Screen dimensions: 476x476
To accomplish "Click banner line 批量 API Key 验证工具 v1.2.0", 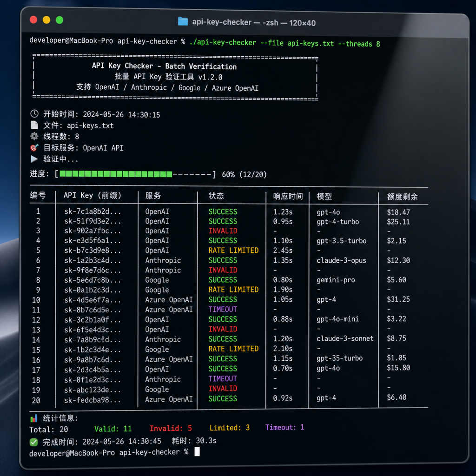I will point(168,77).
